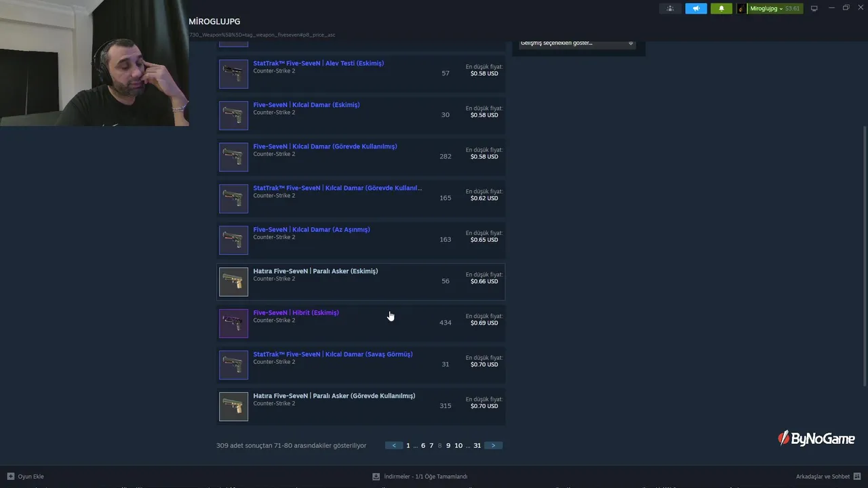Click quantity 434 of Hibrit listing
The image size is (868, 488).
446,323
